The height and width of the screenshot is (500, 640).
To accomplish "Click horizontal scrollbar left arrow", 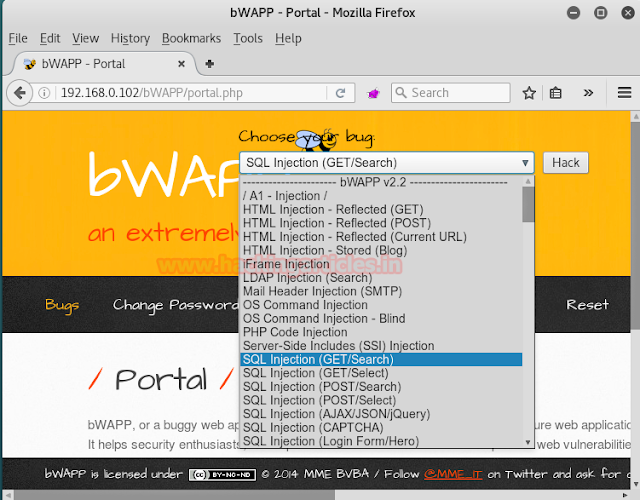I will click(x=8, y=495).
